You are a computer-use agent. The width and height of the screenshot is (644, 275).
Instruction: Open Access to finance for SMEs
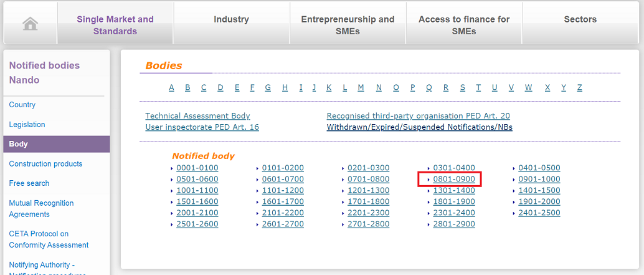click(x=464, y=25)
